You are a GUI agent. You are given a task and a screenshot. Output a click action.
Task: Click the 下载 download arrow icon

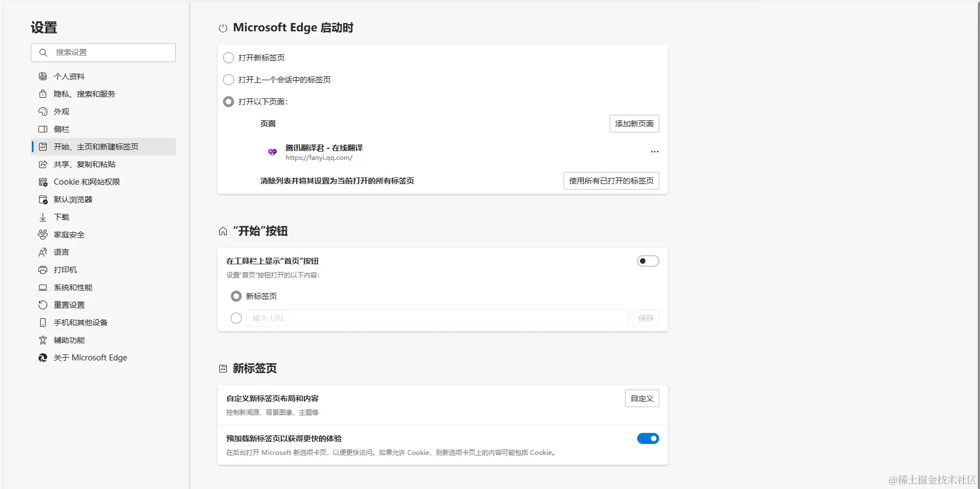(43, 217)
